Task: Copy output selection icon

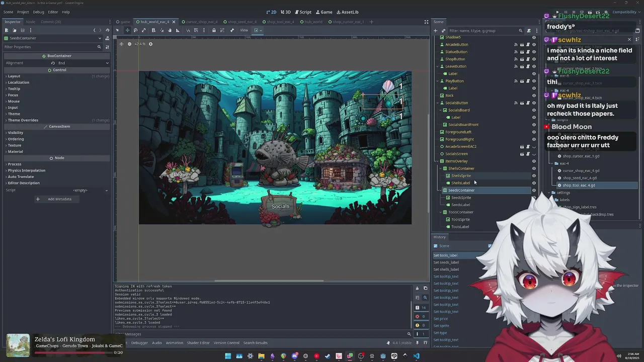Action: click(425, 288)
